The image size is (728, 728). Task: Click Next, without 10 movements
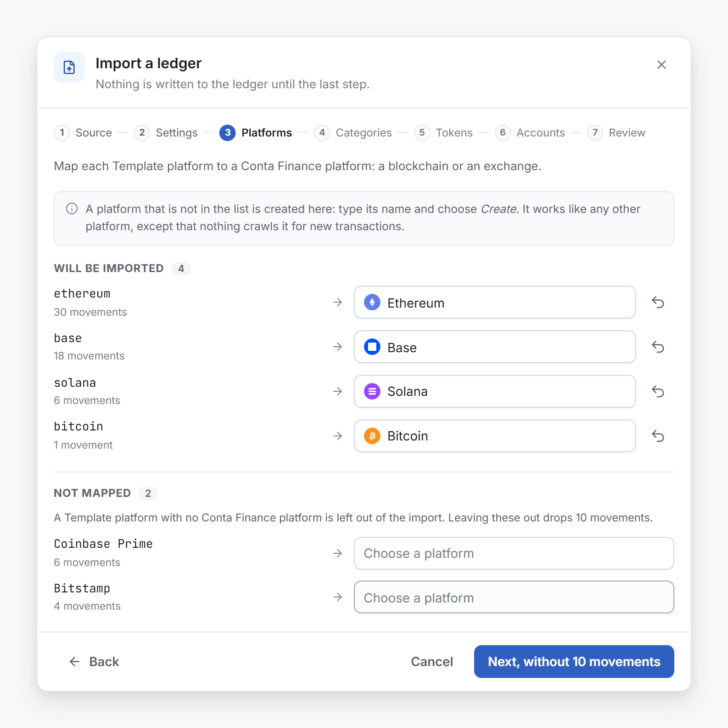(x=574, y=662)
